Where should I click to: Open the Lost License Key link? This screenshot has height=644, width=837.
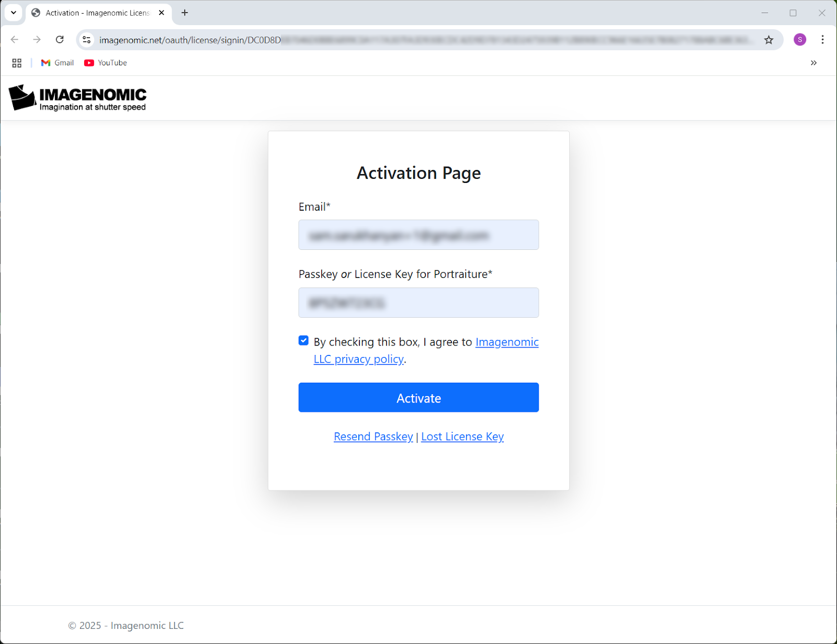[462, 436]
